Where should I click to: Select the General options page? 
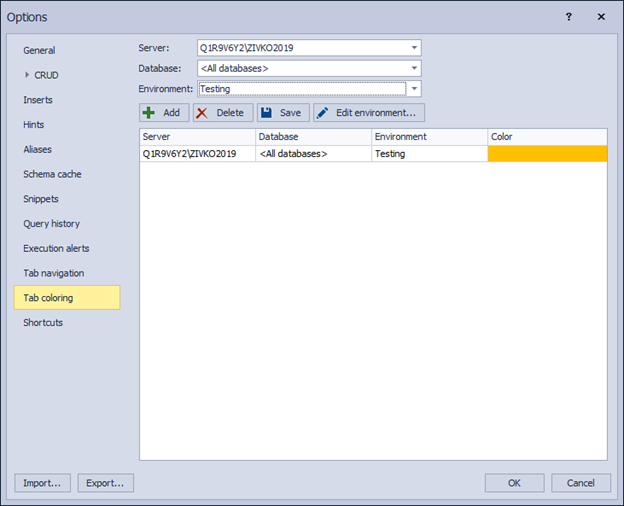(x=39, y=51)
